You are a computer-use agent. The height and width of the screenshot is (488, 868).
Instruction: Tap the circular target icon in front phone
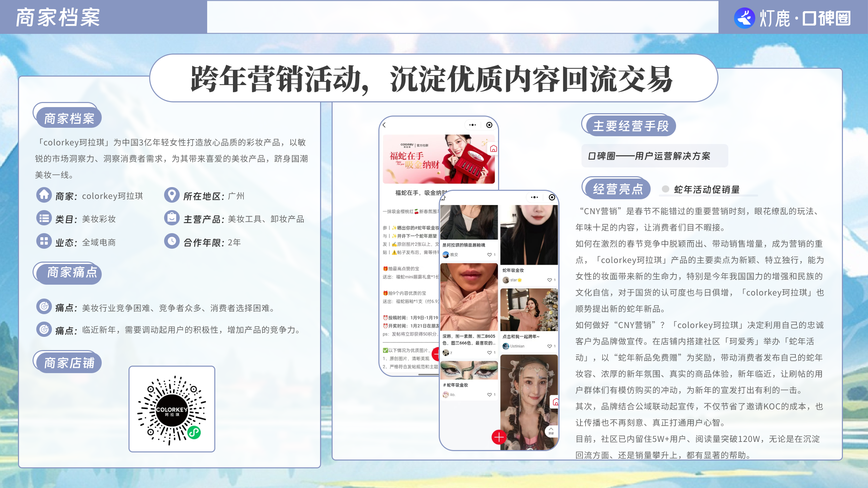click(552, 197)
